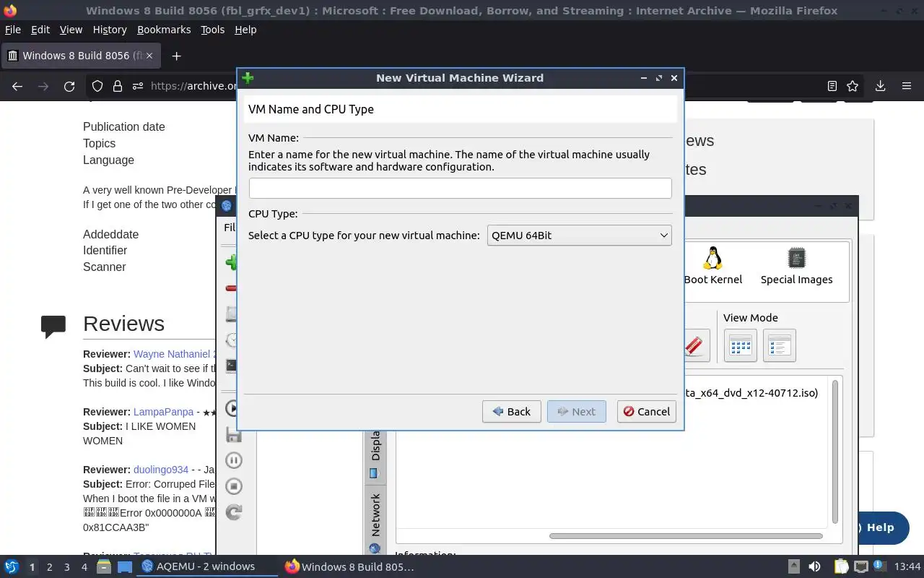
Task: Open the file manager icon in the taskbar
Action: 103,566
